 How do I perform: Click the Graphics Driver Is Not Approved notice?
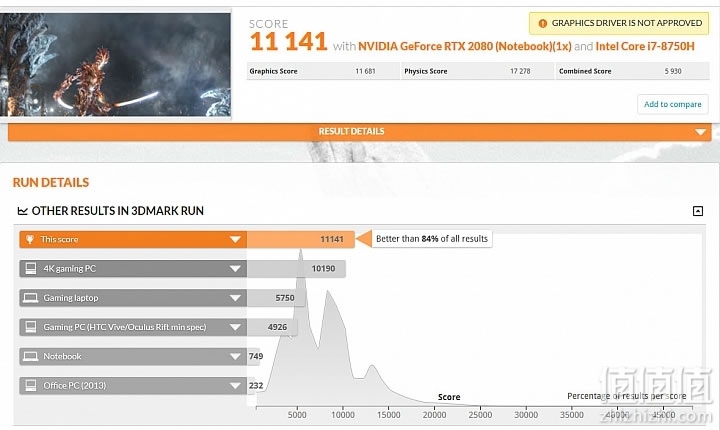point(619,23)
